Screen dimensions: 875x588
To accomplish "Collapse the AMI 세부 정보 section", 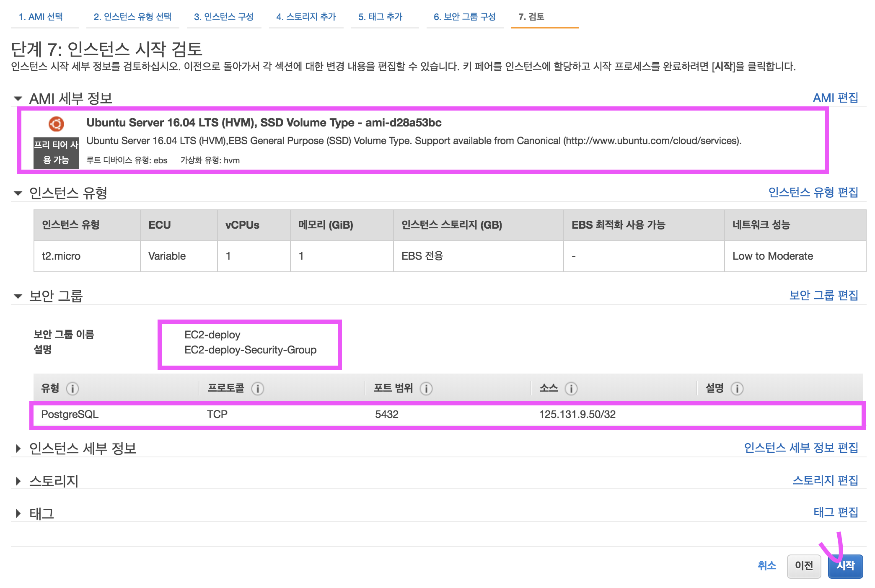I will 18,99.
